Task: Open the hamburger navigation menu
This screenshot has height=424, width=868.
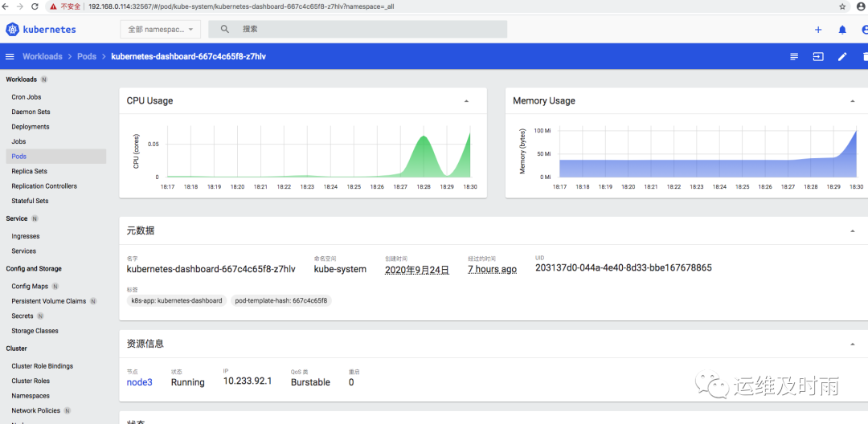Action: click(x=10, y=56)
